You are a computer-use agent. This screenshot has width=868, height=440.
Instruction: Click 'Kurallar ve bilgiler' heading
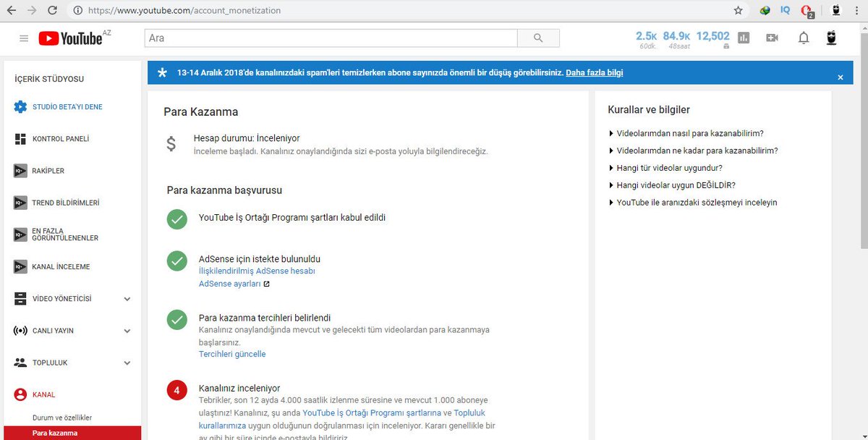pos(649,110)
